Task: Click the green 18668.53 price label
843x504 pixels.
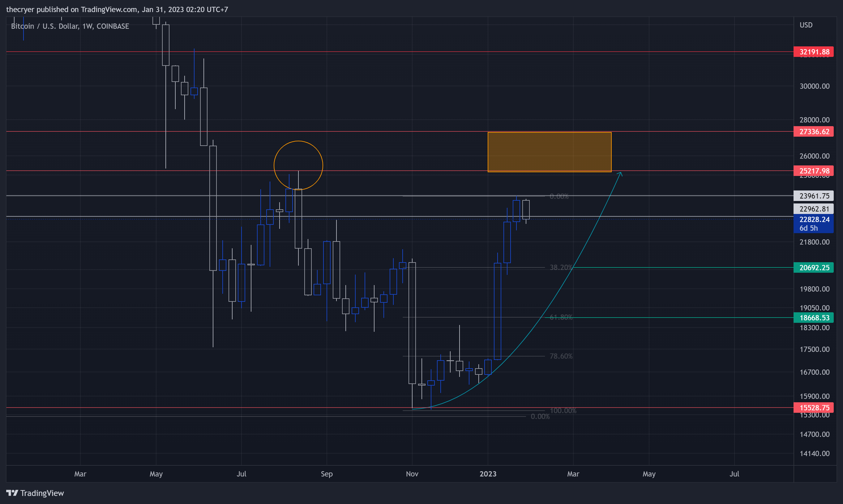Action: 813,318
